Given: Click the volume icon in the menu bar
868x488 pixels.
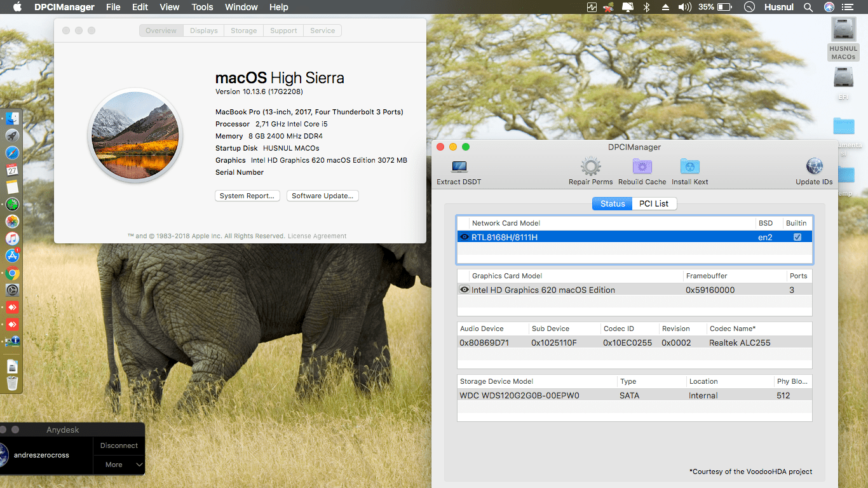Looking at the screenshot, I should (684, 7).
